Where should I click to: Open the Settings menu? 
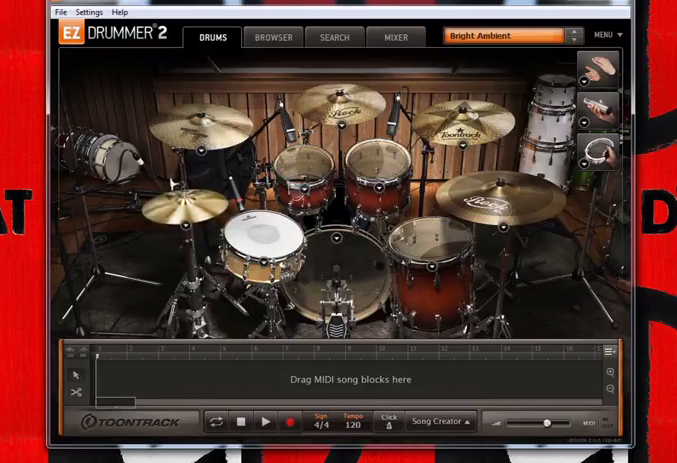[89, 12]
